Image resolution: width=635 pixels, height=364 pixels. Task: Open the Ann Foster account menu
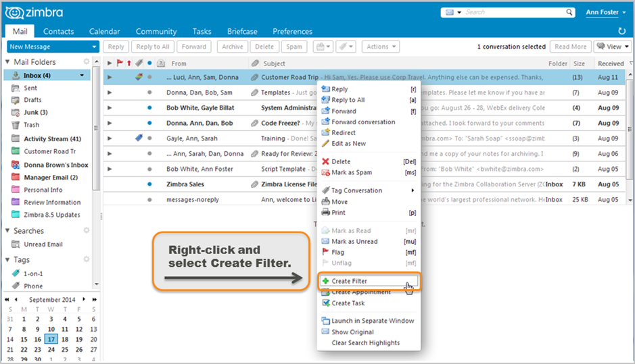605,12
